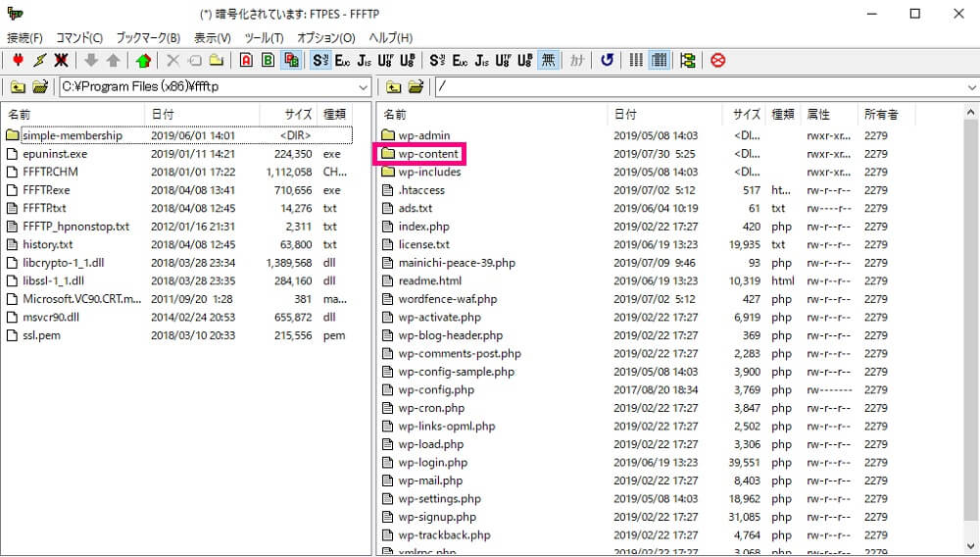Screen dimensions: 980x557
Task: Click remote scrollbar down arrow
Action: pos(971,547)
